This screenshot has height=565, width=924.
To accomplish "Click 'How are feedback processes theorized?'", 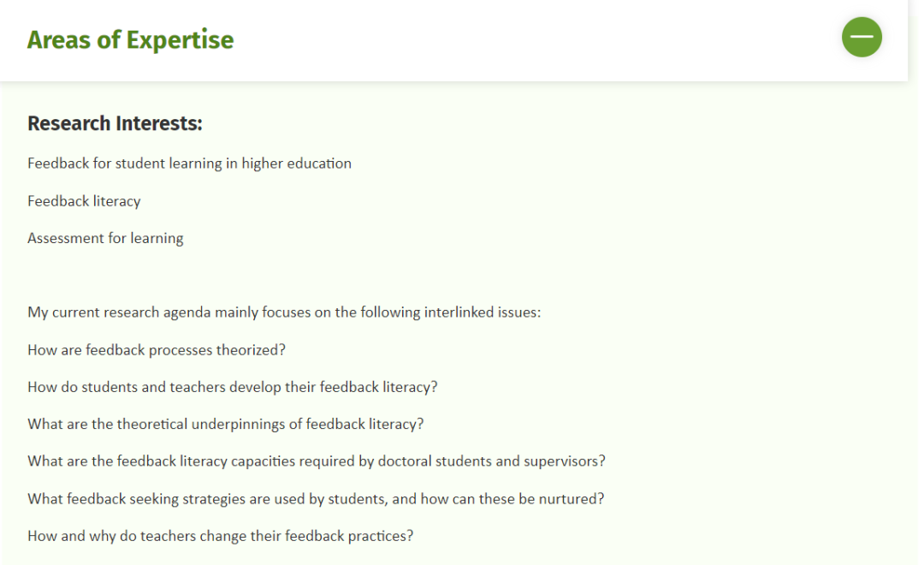I will click(157, 350).
